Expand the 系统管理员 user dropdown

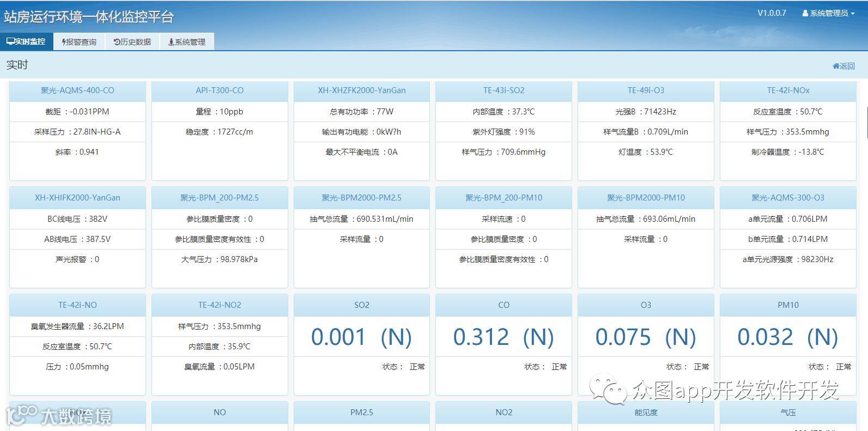(x=828, y=13)
